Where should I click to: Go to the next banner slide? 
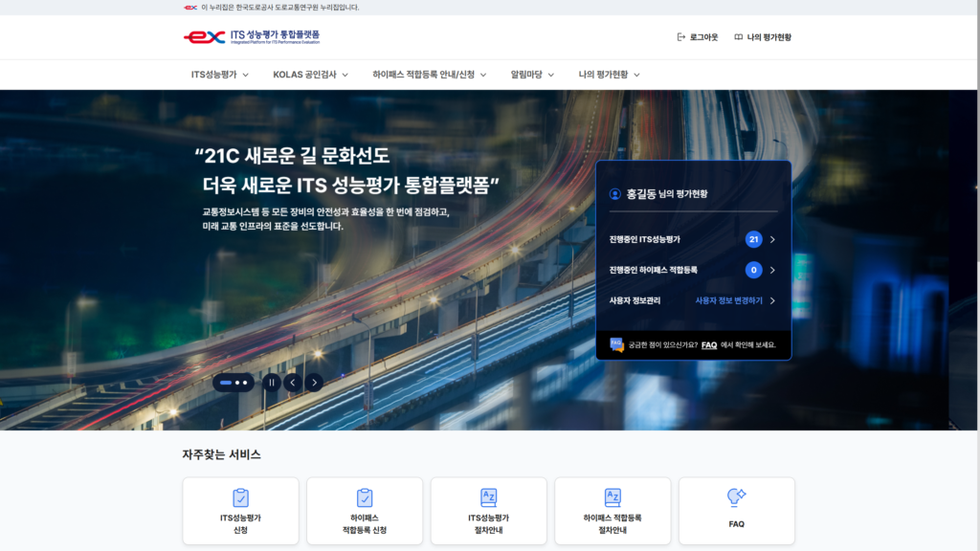pyautogui.click(x=314, y=383)
